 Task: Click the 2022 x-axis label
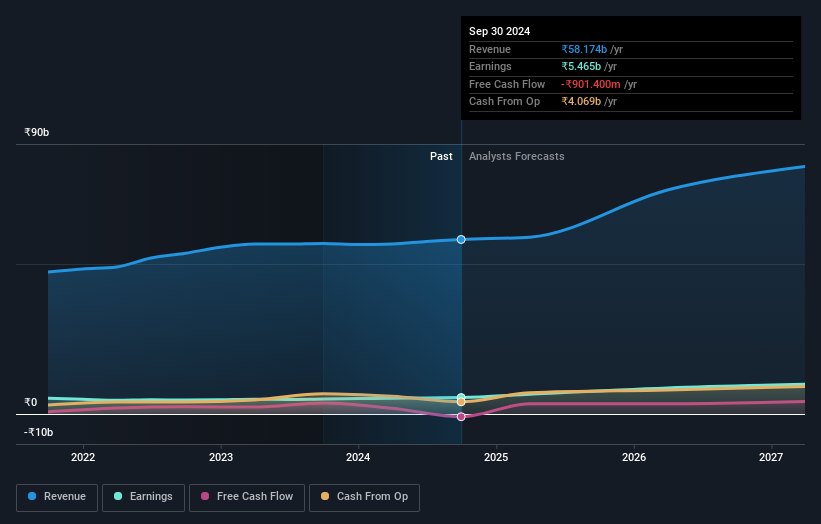coord(83,457)
